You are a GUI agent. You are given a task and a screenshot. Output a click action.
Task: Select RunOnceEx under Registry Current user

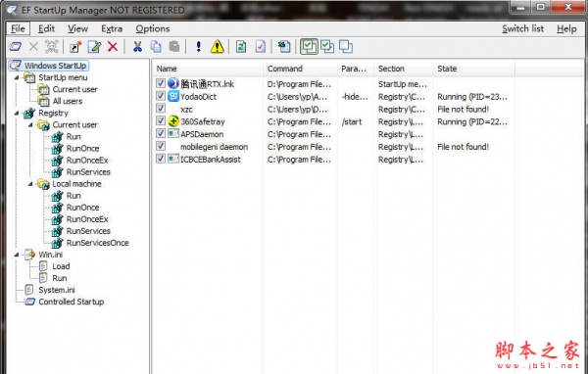pos(87,161)
